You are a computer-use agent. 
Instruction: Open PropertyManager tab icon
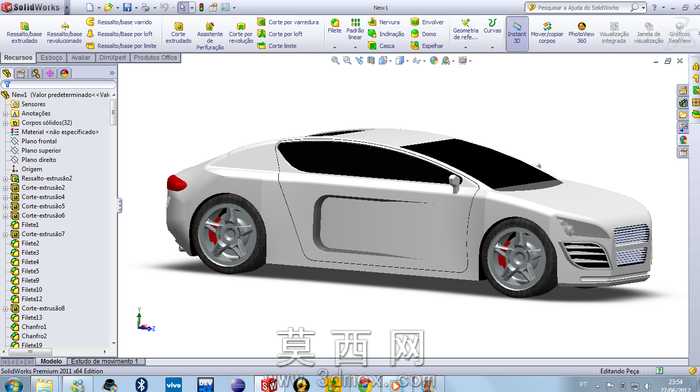click(21, 73)
